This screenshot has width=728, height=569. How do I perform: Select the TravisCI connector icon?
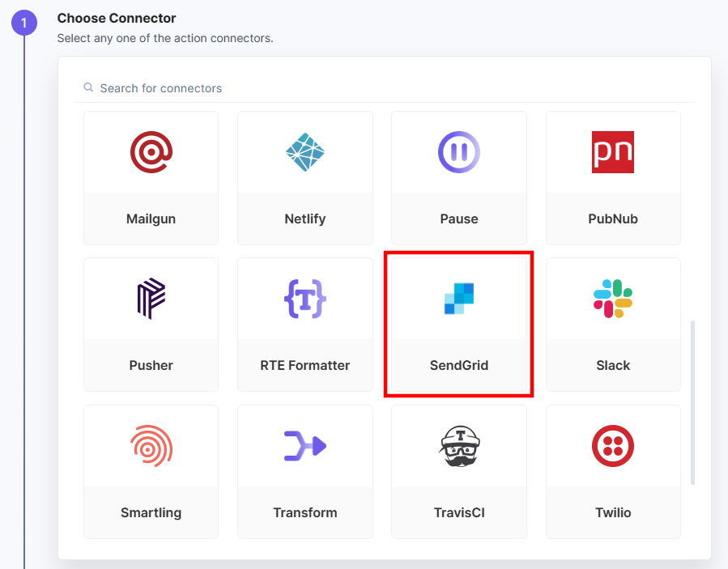[458, 445]
